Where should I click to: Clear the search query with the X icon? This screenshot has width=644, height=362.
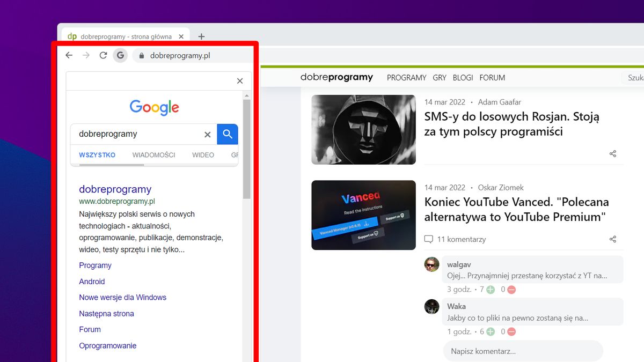[207, 134]
